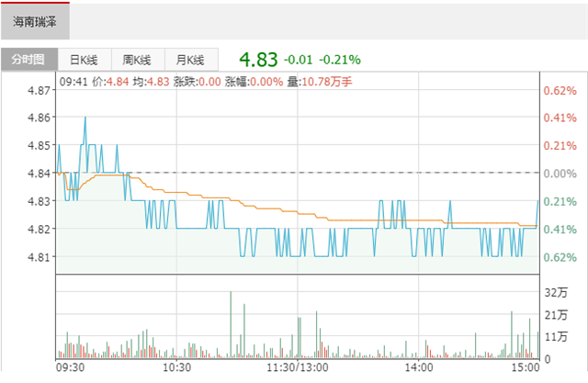Click the 4.82 price axis label
The height and width of the screenshot is (383, 588).
[x=39, y=229]
